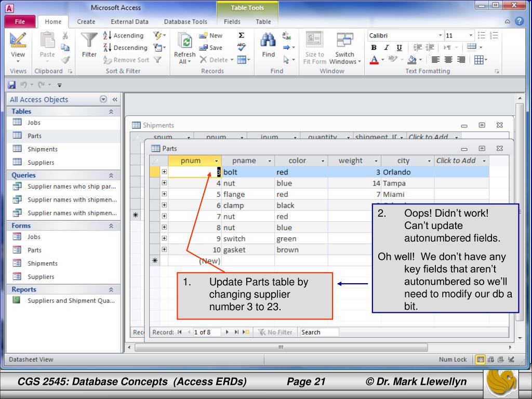Image resolution: width=532 pixels, height=399 pixels.
Task: Switch to Design View in status bar
Action: (511, 360)
